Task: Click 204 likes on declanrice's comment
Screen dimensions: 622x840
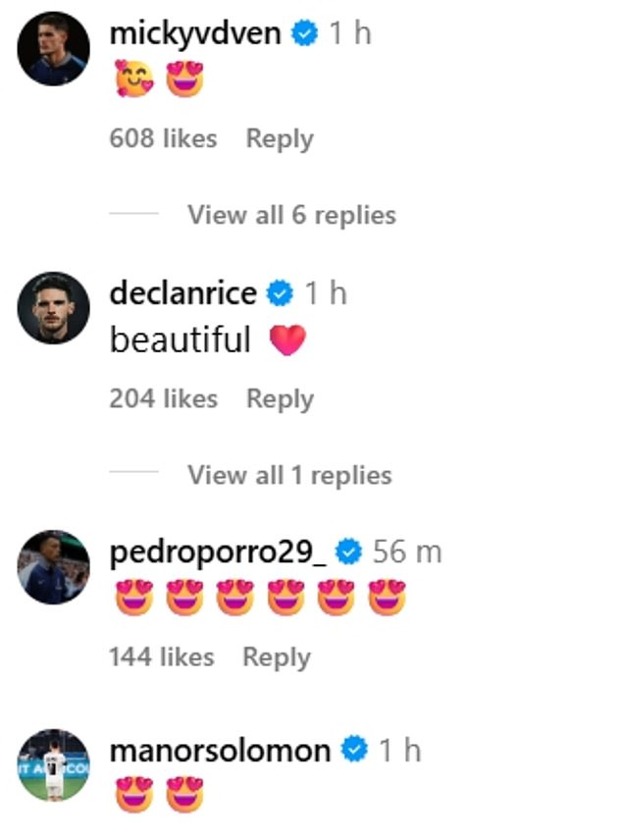Action: [164, 398]
